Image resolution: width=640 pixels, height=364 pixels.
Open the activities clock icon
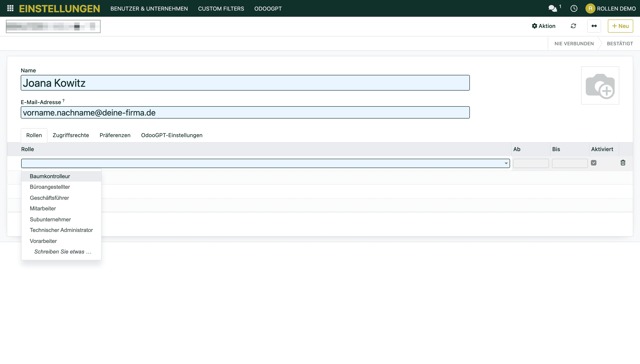(574, 8)
